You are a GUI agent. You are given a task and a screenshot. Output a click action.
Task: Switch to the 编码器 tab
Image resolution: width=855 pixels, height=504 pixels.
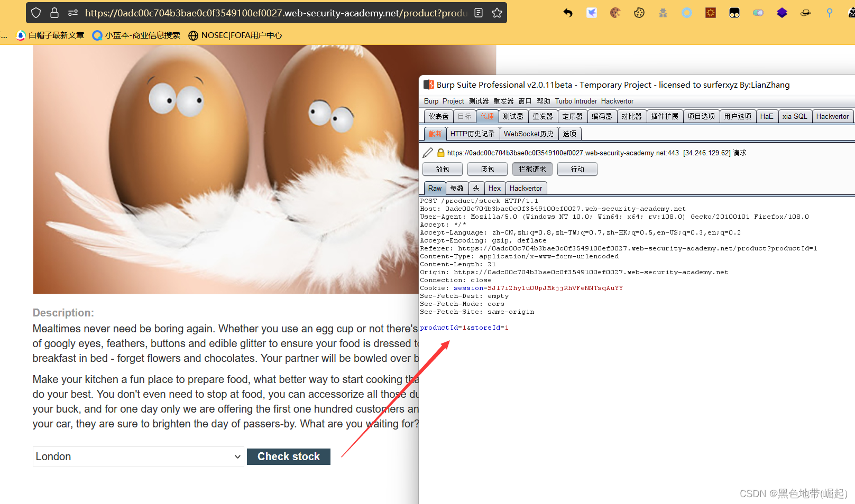click(x=602, y=116)
